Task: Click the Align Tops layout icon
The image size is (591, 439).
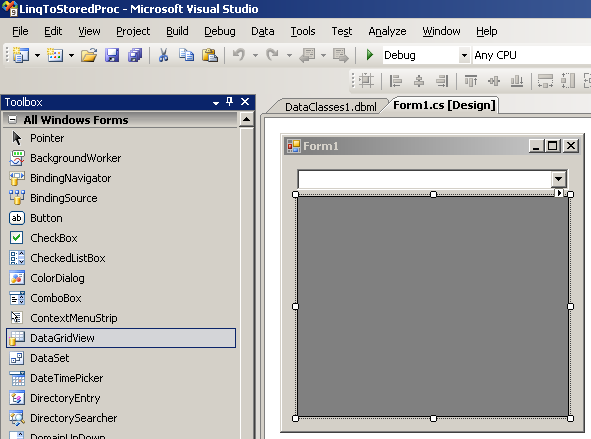Action: (471, 81)
